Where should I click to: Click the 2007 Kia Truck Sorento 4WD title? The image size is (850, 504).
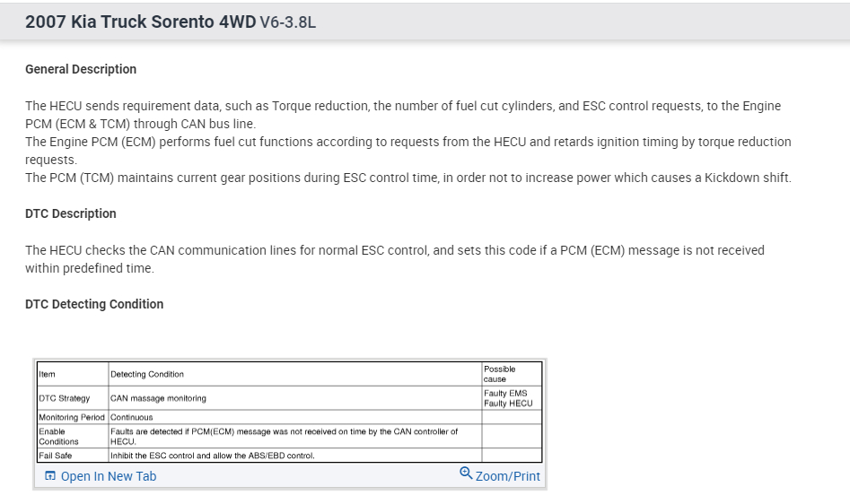coord(140,22)
